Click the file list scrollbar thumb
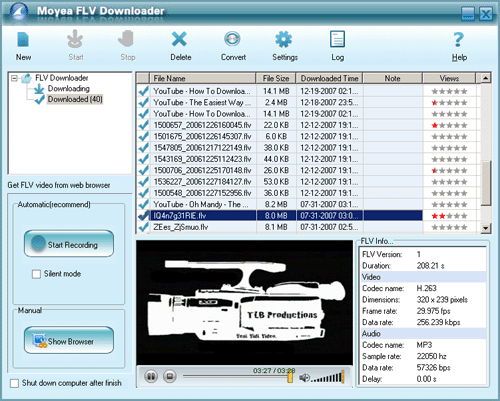The height and width of the screenshot is (401, 500). tap(486, 183)
